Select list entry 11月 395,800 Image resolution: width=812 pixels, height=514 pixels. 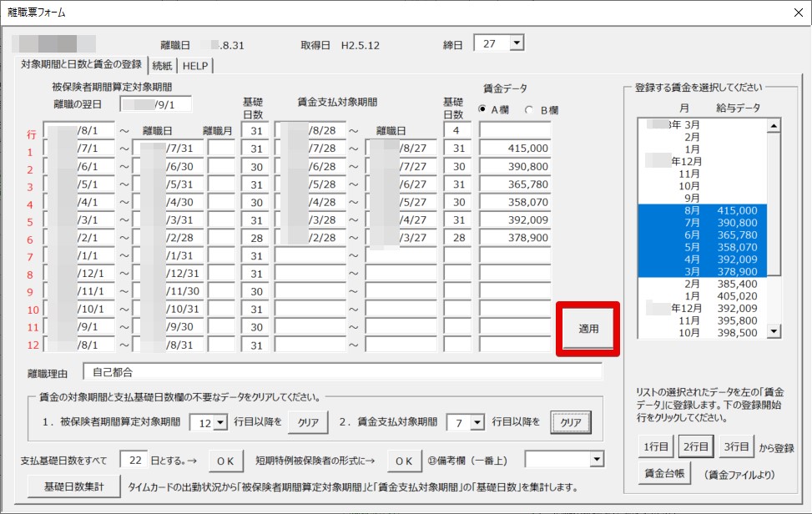coord(702,320)
